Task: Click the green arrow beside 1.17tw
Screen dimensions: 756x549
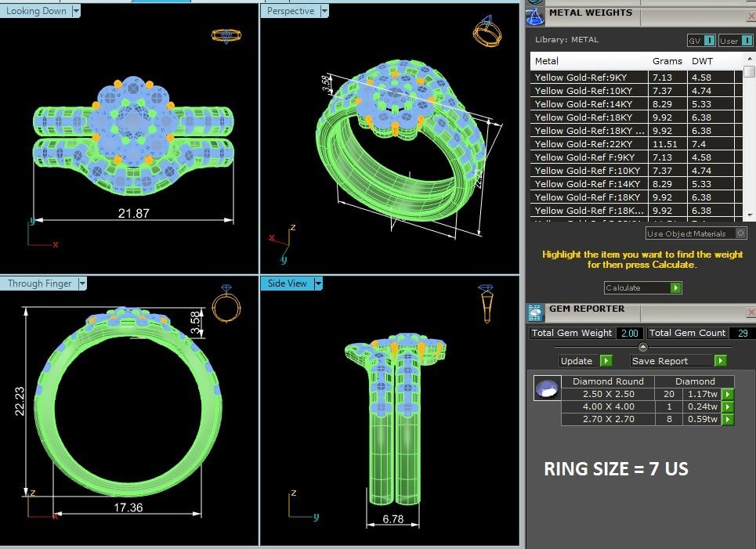Action: (x=728, y=395)
